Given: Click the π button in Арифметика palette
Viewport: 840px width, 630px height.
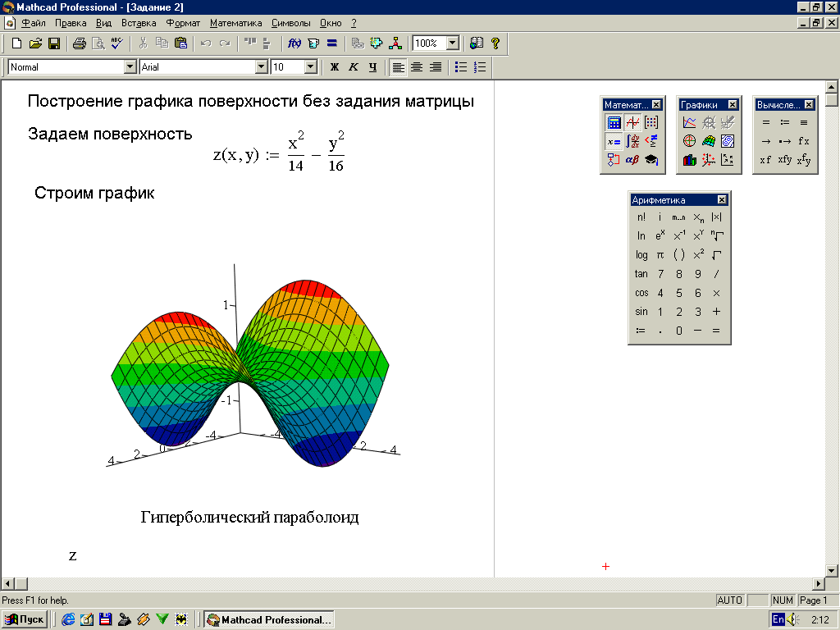Looking at the screenshot, I should coord(660,255).
